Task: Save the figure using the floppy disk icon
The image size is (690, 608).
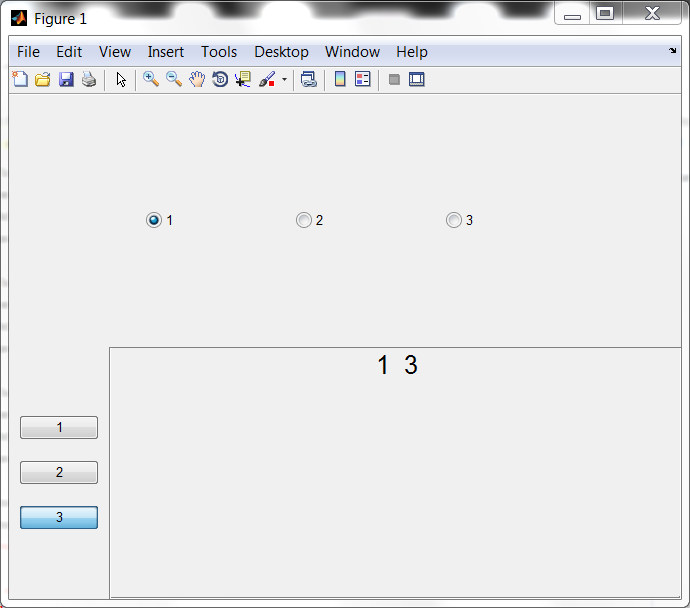Action: click(x=66, y=80)
